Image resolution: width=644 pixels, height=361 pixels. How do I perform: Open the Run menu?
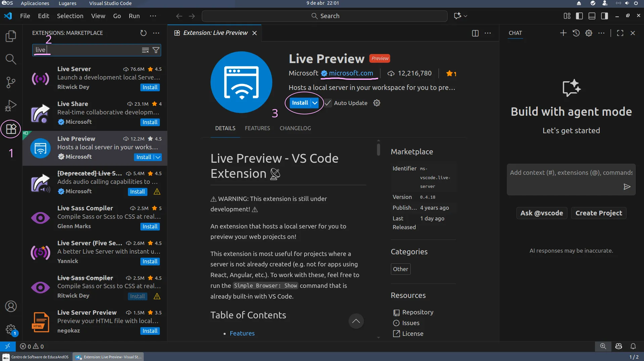coord(134,16)
